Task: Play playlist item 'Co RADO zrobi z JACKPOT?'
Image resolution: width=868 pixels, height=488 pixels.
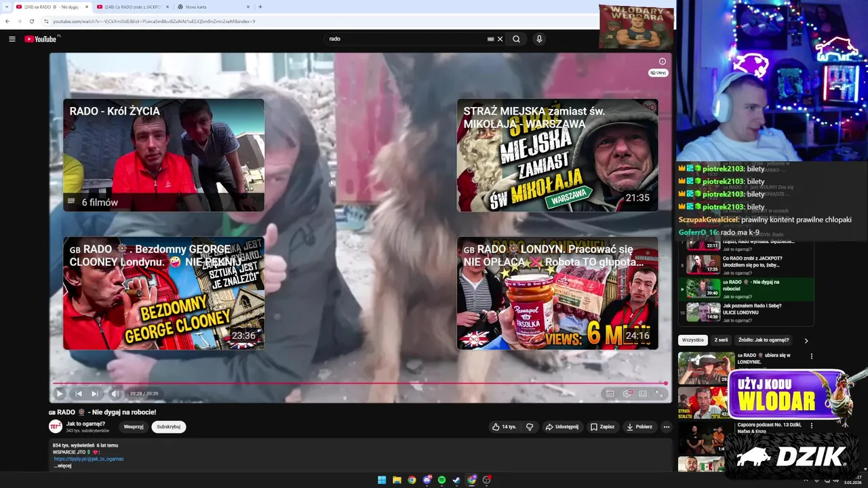Action: click(747, 264)
